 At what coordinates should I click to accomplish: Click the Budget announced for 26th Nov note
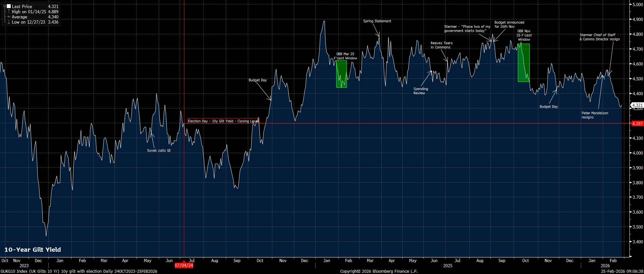pyautogui.click(x=509, y=25)
